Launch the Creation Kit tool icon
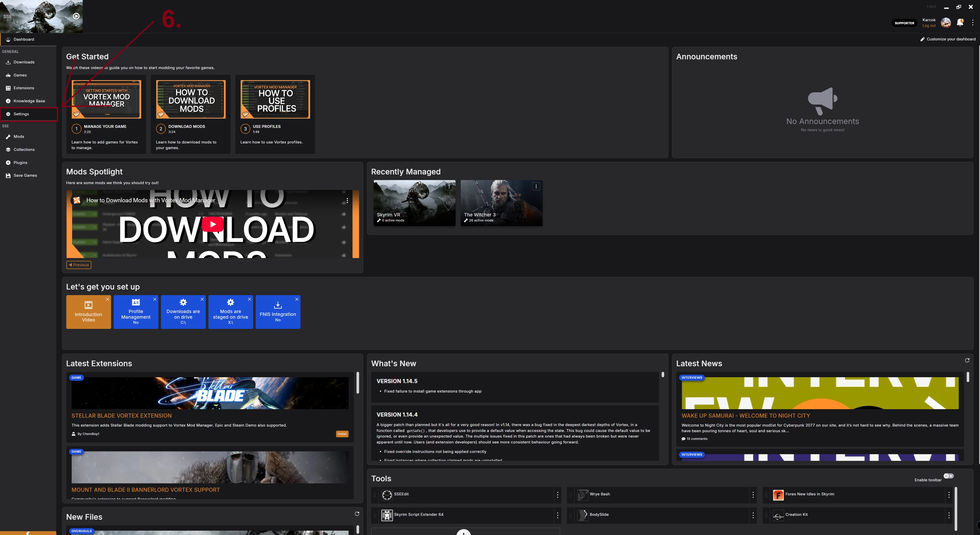980x535 pixels. [x=778, y=515]
